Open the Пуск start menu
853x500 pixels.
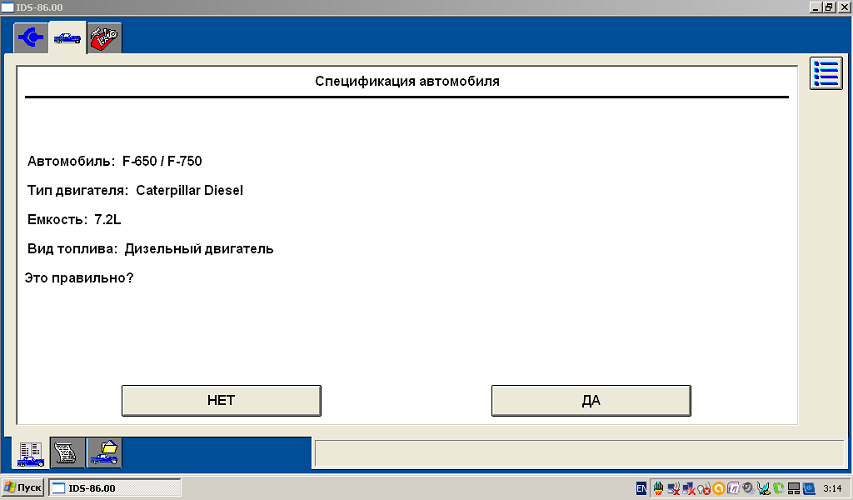tap(22, 487)
